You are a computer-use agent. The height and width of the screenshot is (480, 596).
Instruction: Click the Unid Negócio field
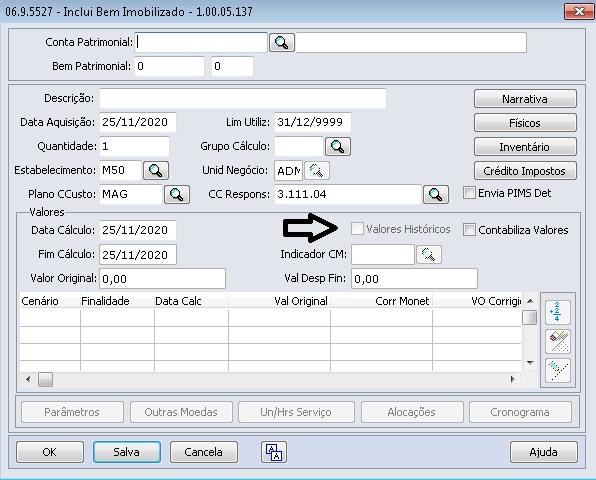point(288,171)
